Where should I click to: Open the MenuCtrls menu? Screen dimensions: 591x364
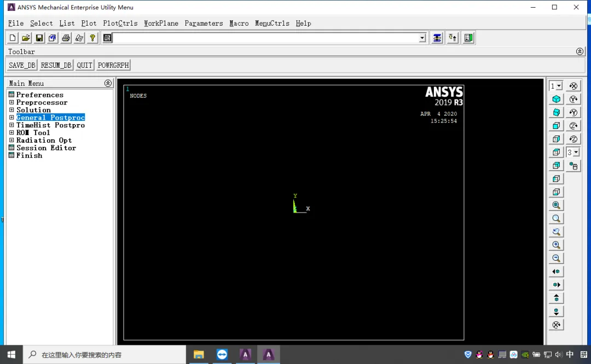pyautogui.click(x=272, y=24)
